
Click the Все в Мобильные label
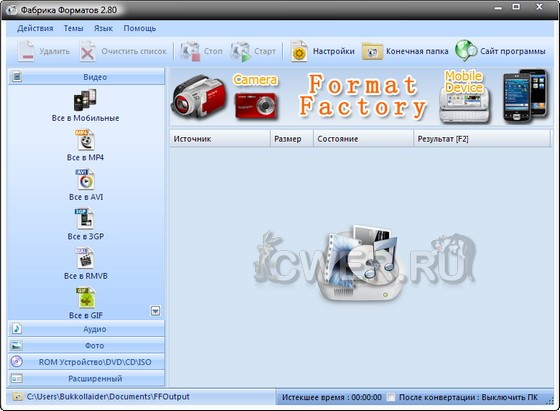(x=85, y=118)
